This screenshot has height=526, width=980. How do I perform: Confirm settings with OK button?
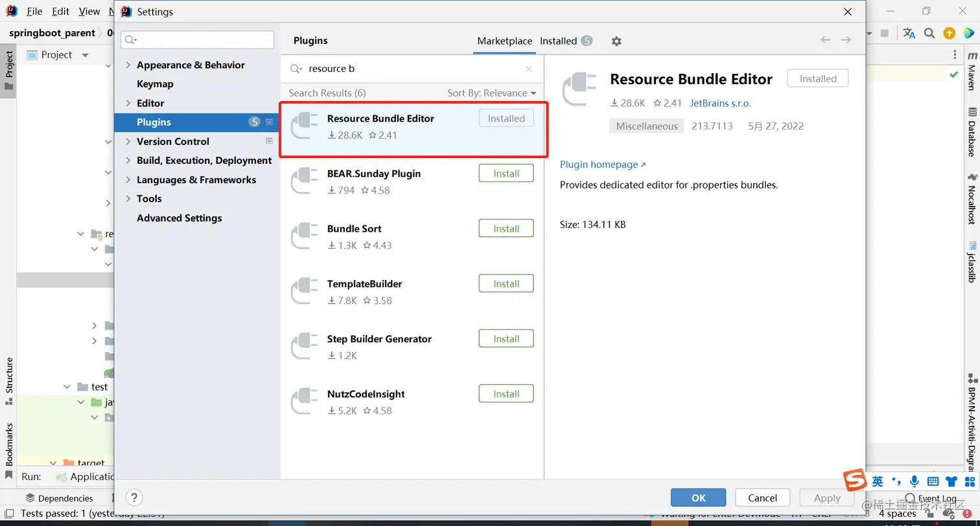pyautogui.click(x=698, y=497)
